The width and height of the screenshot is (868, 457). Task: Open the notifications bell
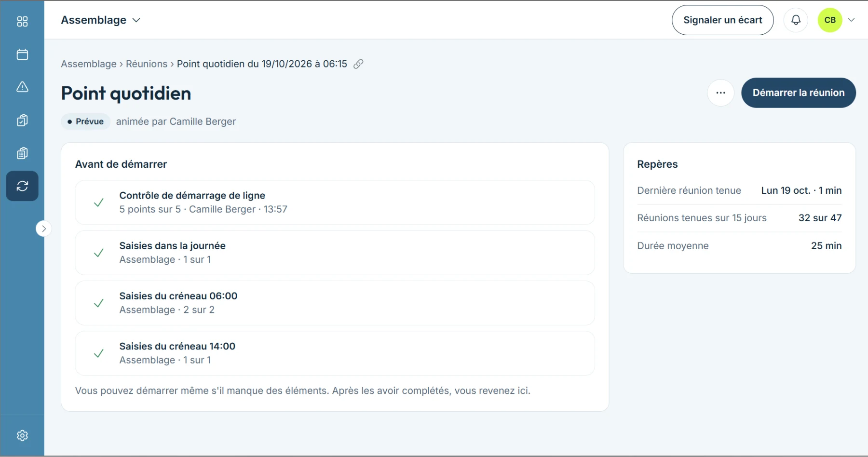(796, 20)
